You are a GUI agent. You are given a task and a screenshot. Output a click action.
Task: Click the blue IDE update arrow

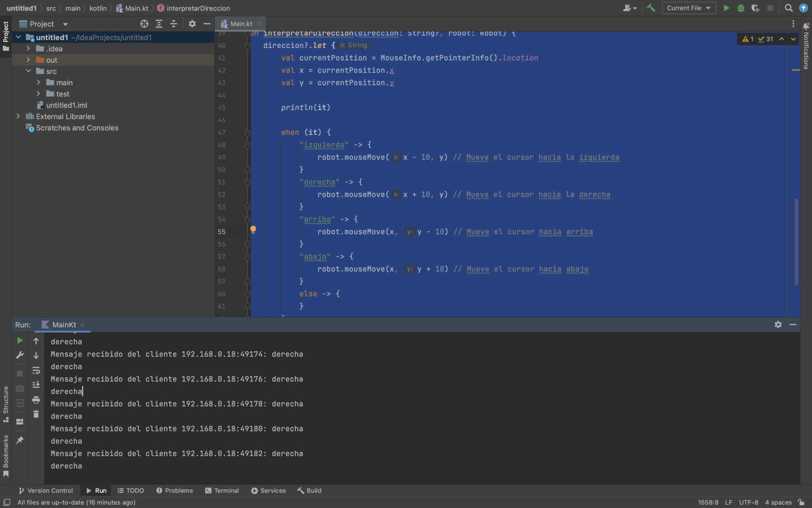pyautogui.click(x=803, y=8)
